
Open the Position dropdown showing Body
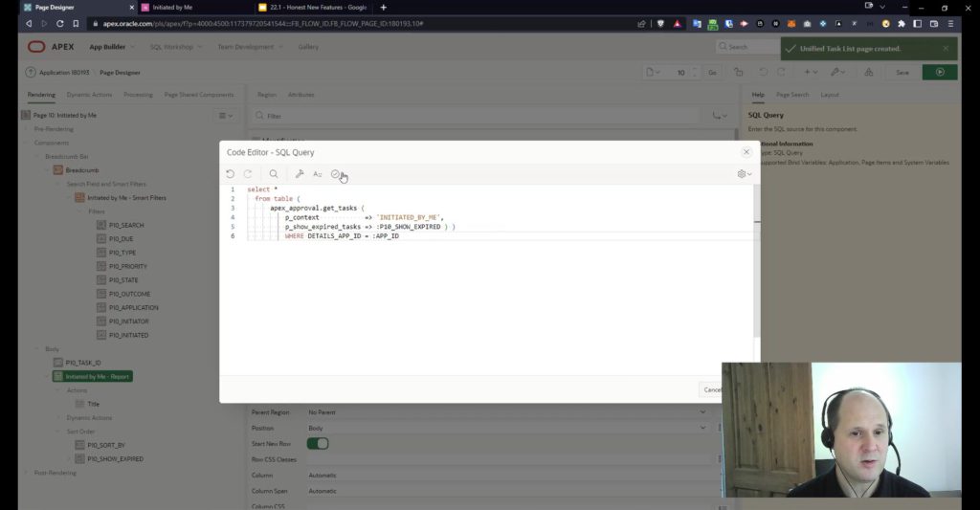(x=507, y=428)
